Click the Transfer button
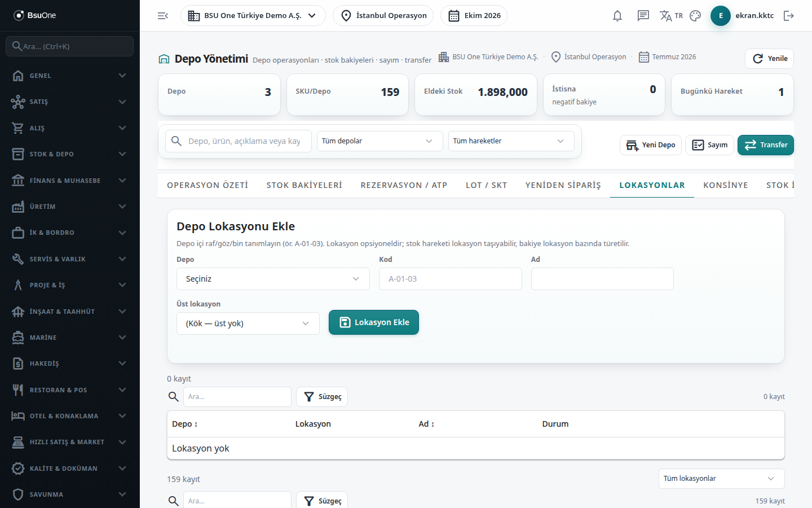 coord(766,145)
